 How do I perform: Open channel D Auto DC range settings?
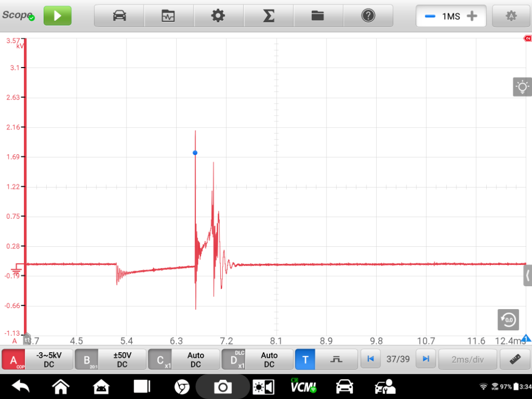point(269,360)
